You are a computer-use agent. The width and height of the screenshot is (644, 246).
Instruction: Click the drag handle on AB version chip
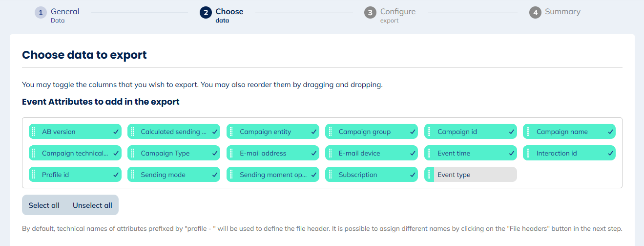tap(33, 132)
